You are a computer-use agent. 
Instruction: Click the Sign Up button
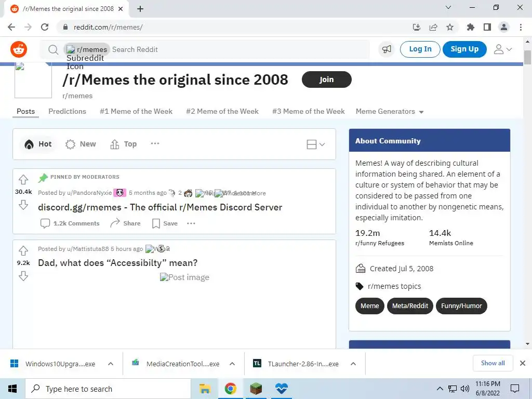pyautogui.click(x=464, y=49)
